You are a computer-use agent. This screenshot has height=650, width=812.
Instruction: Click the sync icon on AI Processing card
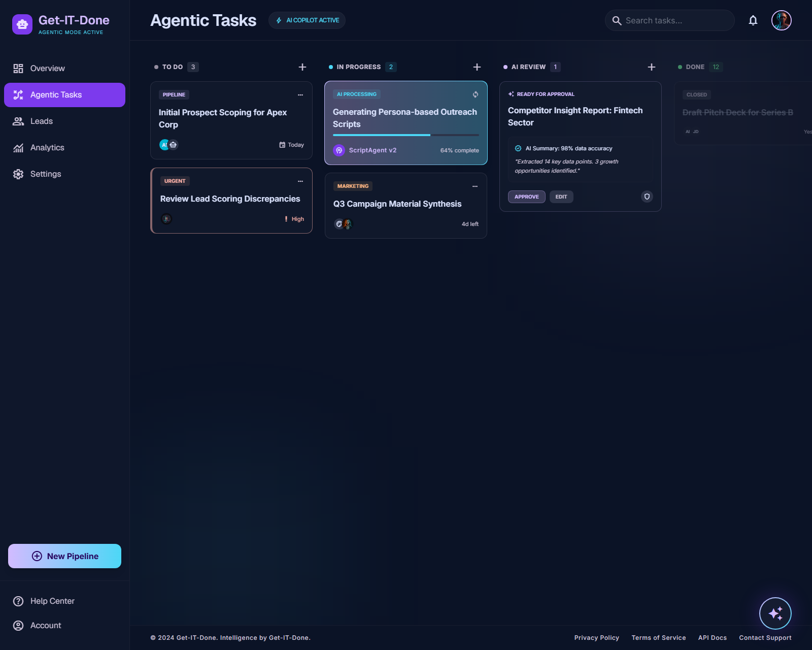pyautogui.click(x=476, y=94)
